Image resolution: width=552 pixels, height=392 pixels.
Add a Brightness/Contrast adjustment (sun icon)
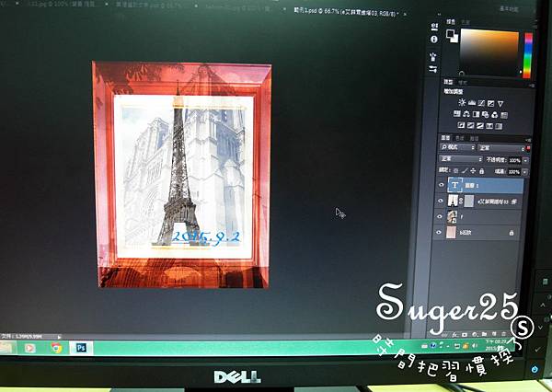point(462,102)
